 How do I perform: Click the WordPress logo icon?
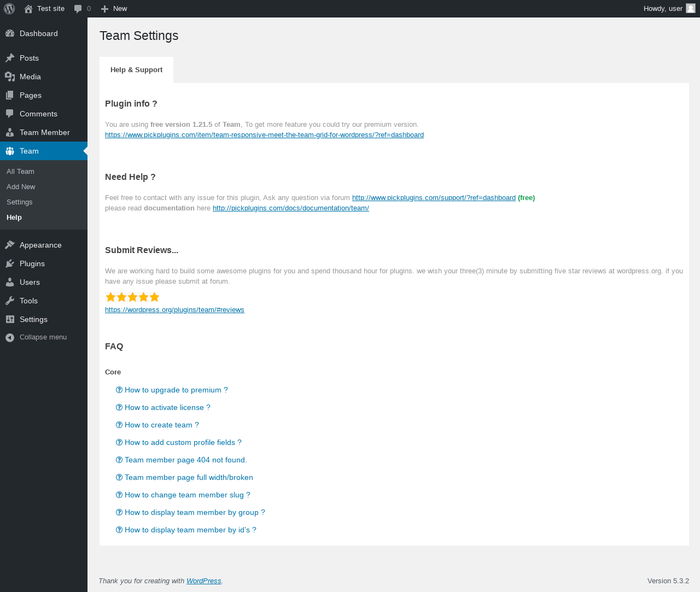point(9,9)
